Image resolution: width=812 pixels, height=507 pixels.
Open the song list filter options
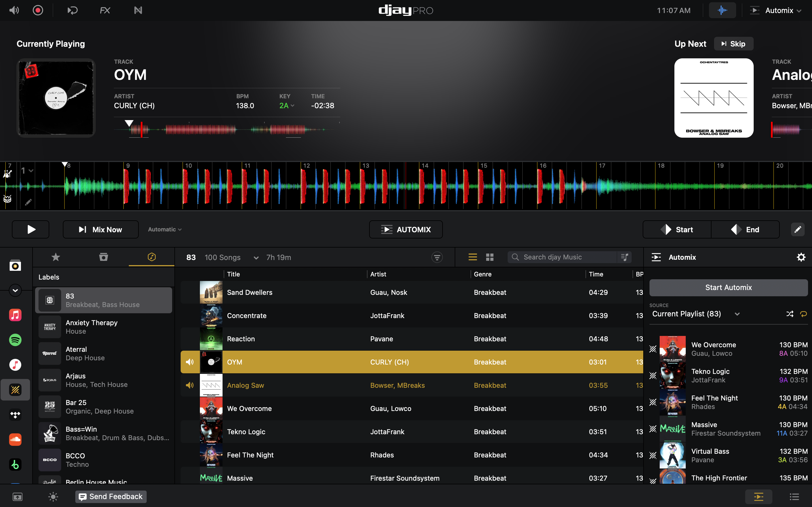point(437,257)
